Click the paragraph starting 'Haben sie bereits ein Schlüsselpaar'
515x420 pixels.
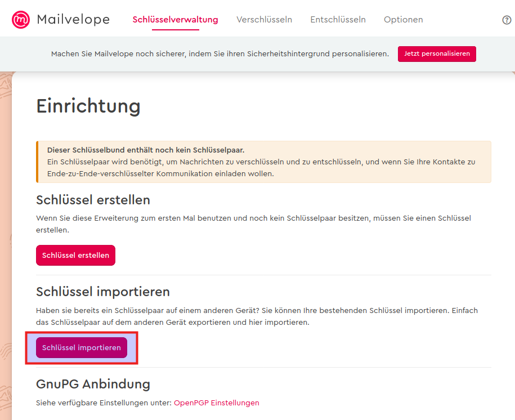tap(257, 316)
